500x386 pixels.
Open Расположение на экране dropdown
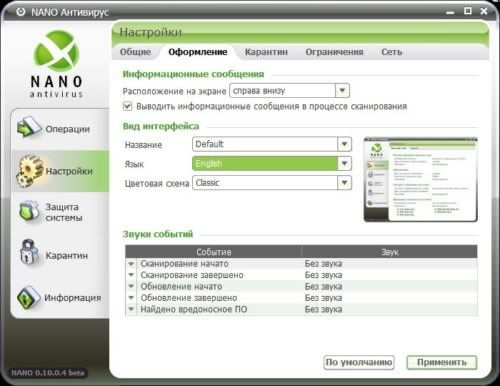tap(342, 90)
